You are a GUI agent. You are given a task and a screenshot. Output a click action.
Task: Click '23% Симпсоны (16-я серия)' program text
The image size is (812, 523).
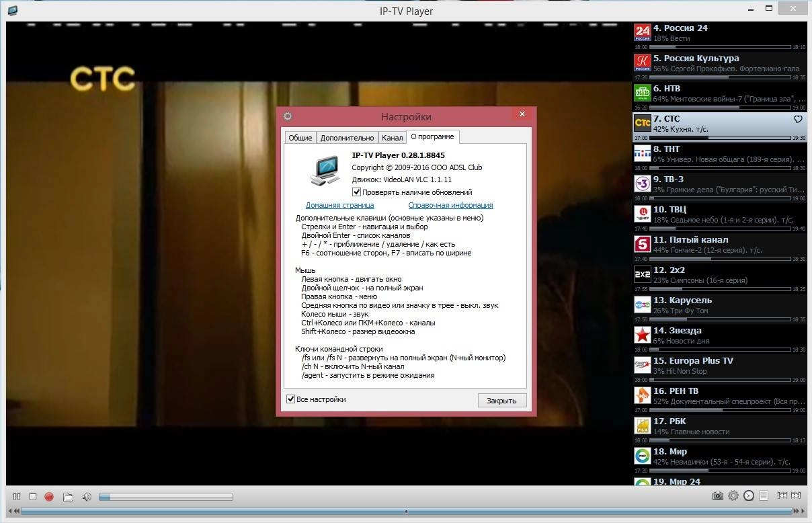tap(700, 280)
